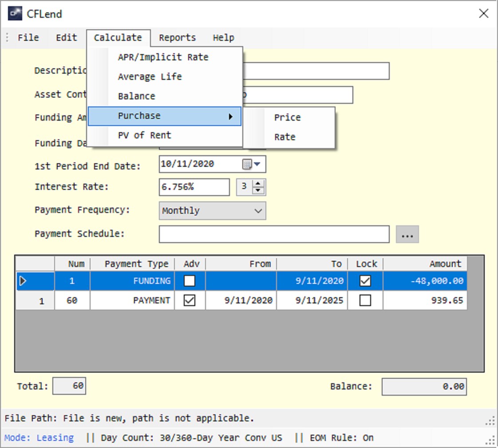Open the 1st Period End Date dropdown arrow

point(257,164)
